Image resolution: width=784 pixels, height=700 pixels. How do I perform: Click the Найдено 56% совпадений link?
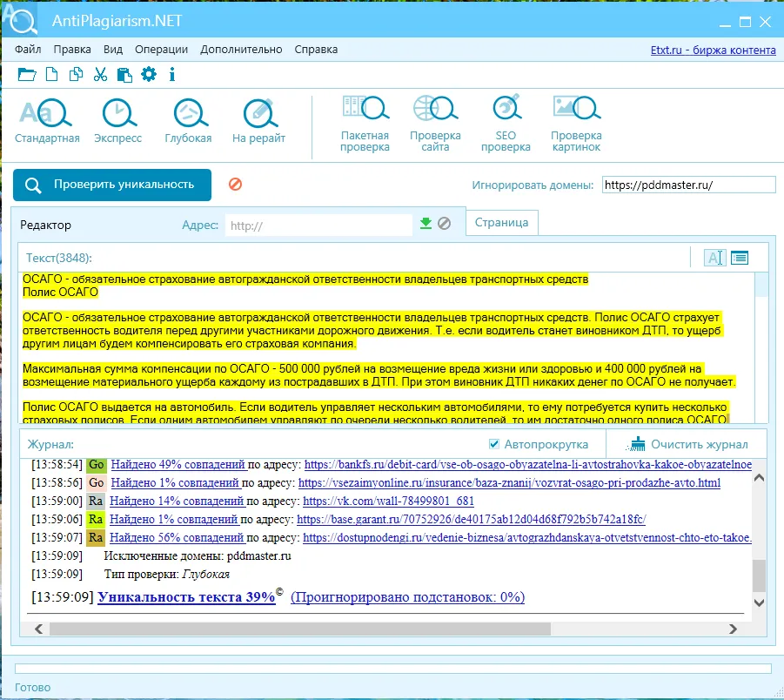177,538
